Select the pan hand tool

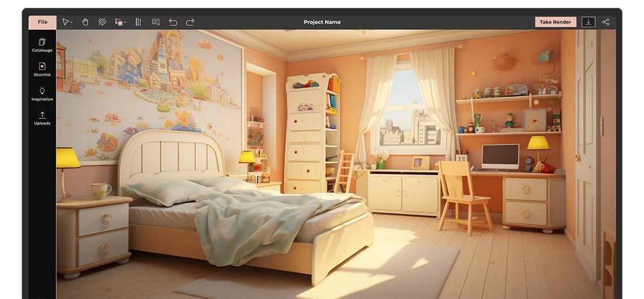(85, 22)
